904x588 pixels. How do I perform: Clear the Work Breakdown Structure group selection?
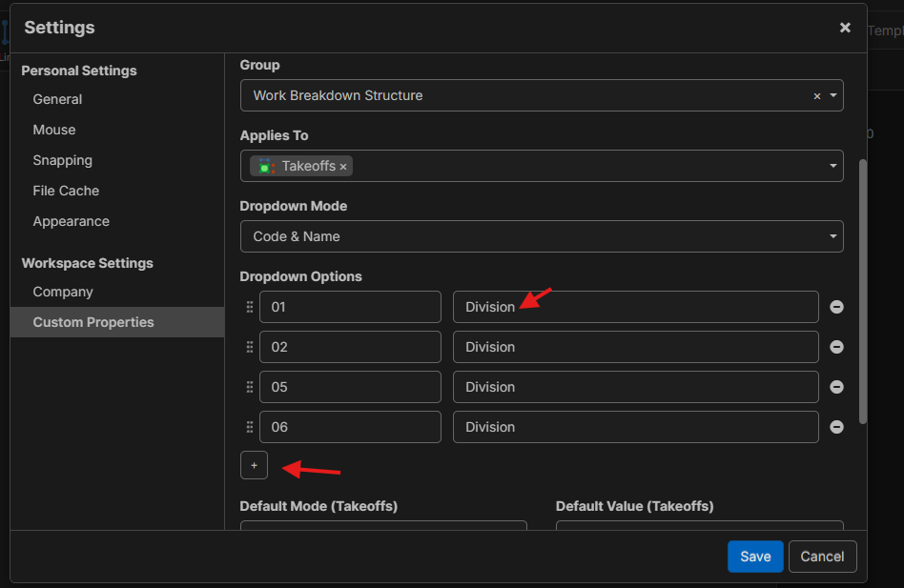click(816, 96)
